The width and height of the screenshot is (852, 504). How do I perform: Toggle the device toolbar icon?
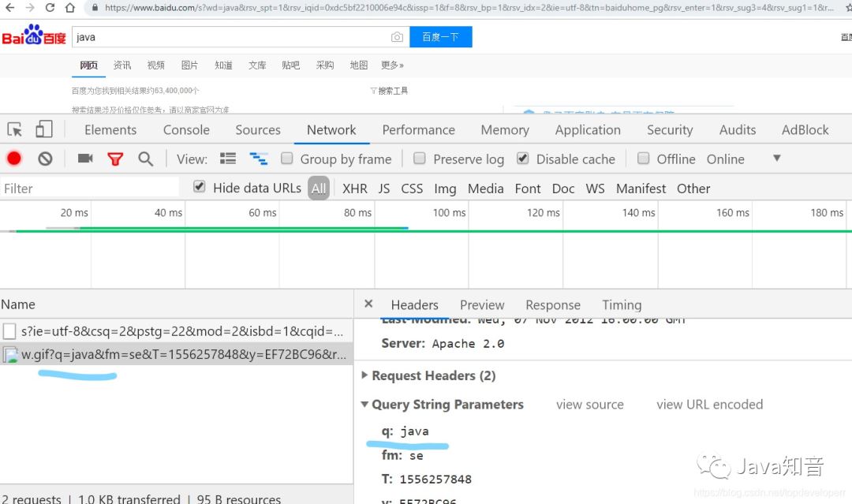44,129
